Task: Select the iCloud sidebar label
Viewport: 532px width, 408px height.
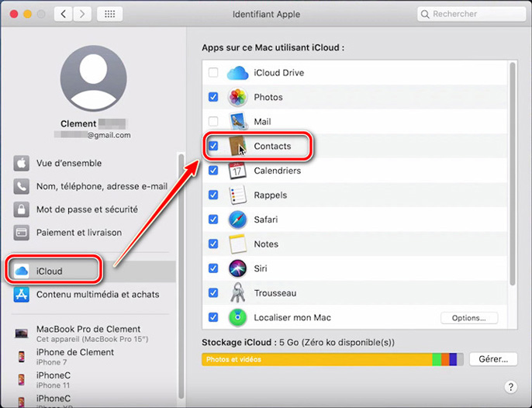Action: [50, 271]
